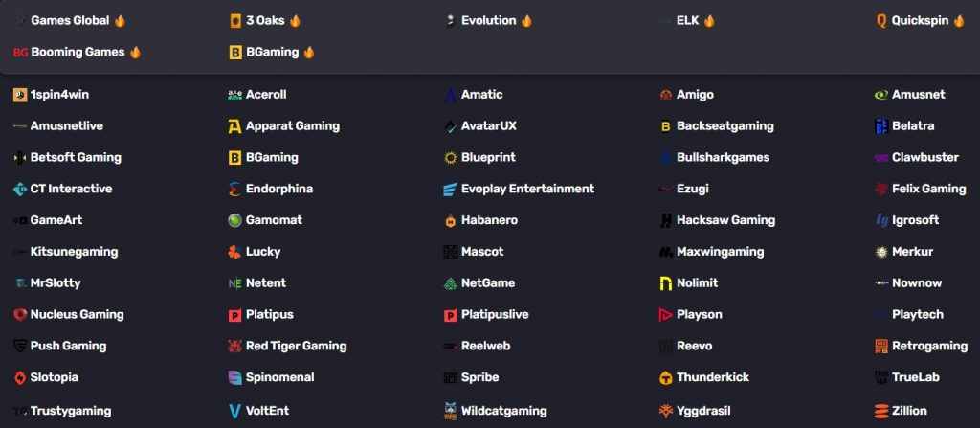This screenshot has width=980, height=428.
Task: Open Evoplay Entertainment games
Action: 527,189
